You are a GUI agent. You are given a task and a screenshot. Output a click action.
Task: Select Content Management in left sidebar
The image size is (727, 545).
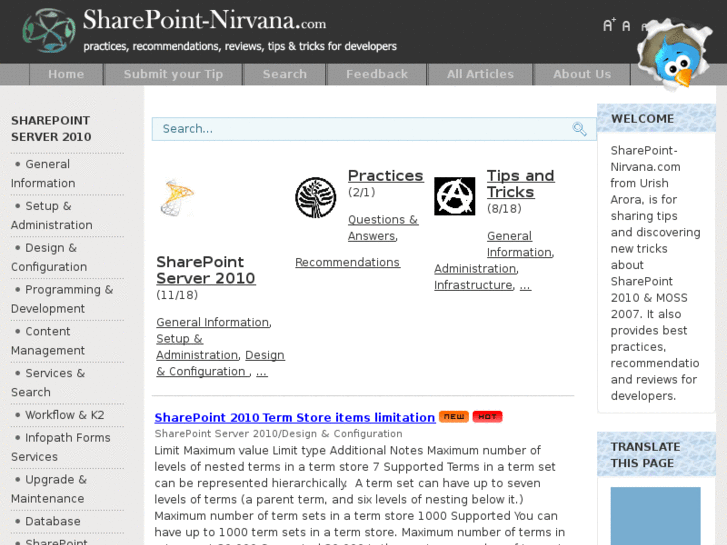click(48, 340)
